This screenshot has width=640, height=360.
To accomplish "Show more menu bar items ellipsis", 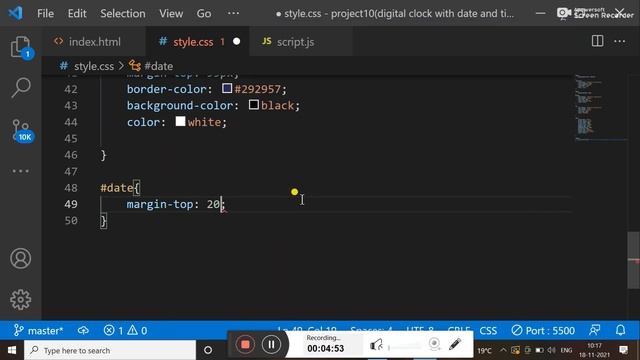I will click(233, 13).
